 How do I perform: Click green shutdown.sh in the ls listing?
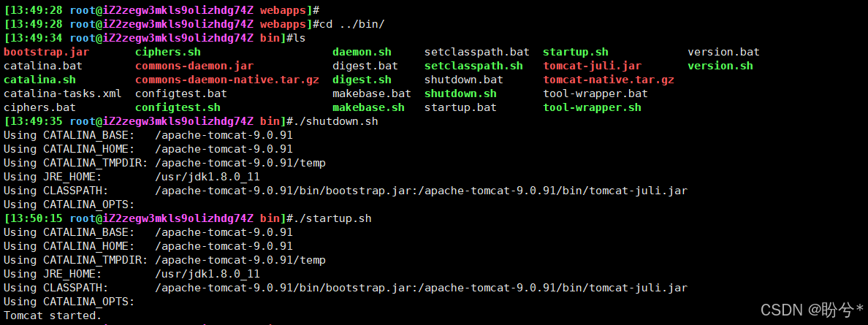click(460, 93)
